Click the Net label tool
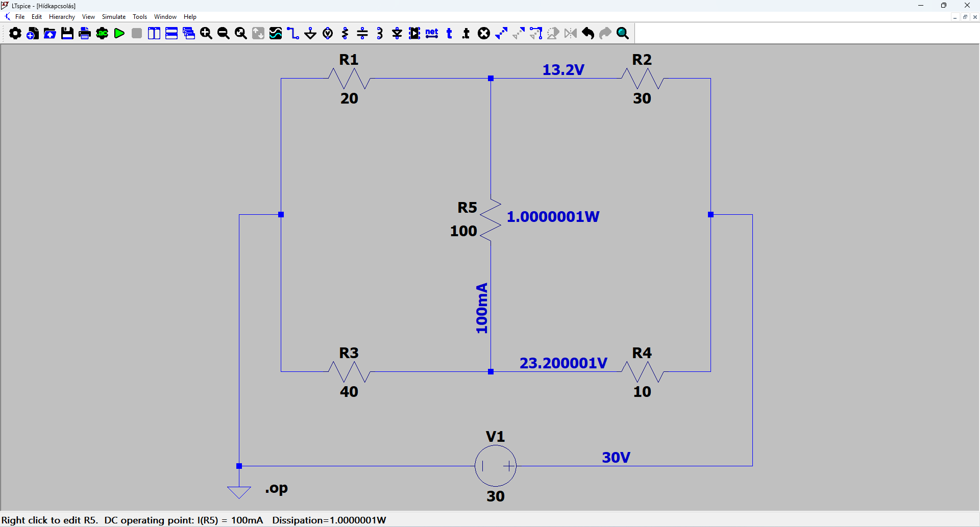 tap(432, 34)
